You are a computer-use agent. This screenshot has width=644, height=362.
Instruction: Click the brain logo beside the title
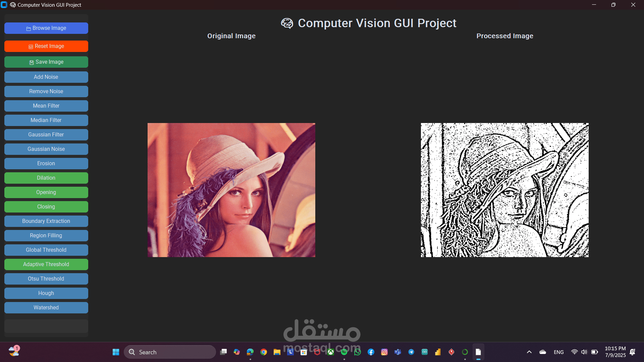(x=287, y=23)
